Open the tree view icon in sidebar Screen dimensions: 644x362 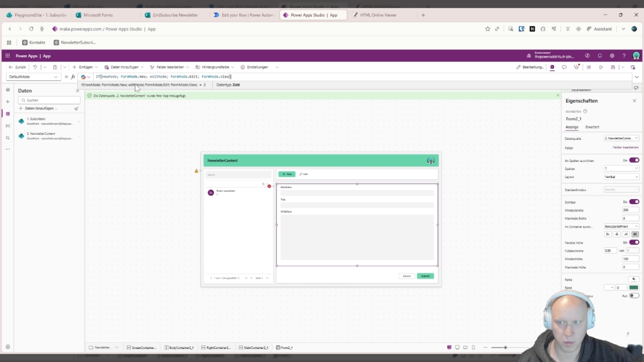(x=8, y=90)
